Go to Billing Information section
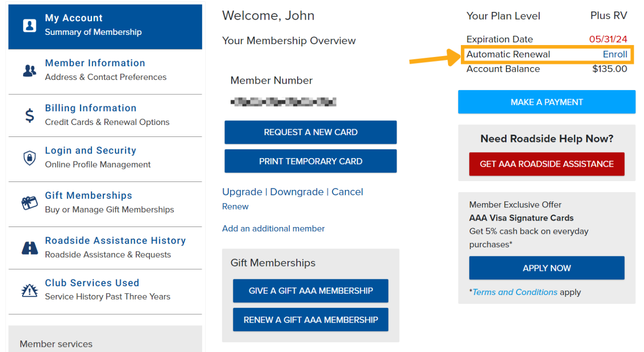Viewport: 644px width, 352px height. (105, 115)
